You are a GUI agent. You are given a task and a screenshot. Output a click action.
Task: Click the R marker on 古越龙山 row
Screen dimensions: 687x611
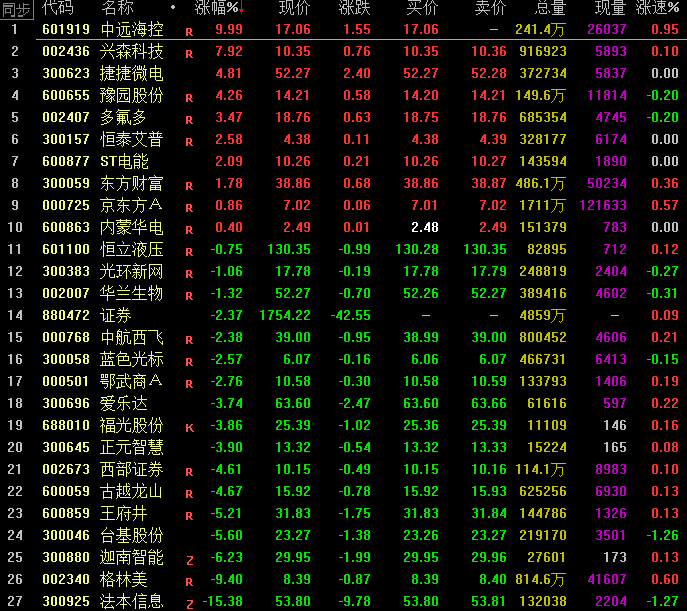pyautogui.click(x=189, y=494)
